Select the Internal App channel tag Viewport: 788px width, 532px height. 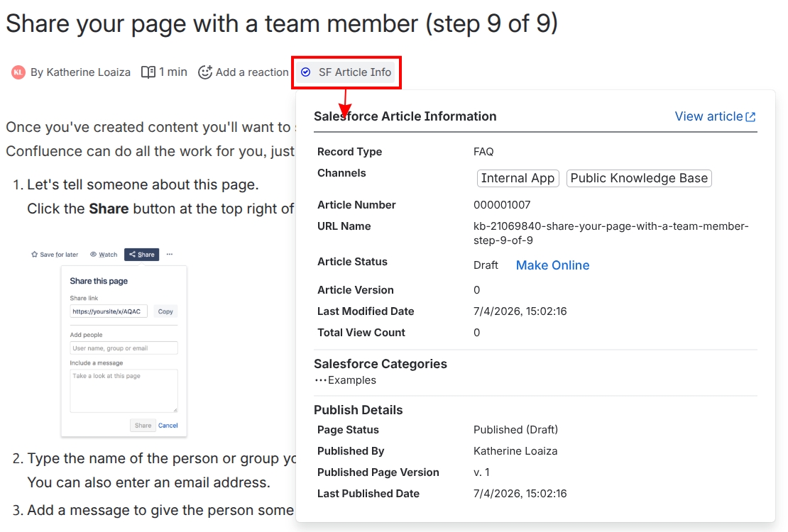(518, 178)
